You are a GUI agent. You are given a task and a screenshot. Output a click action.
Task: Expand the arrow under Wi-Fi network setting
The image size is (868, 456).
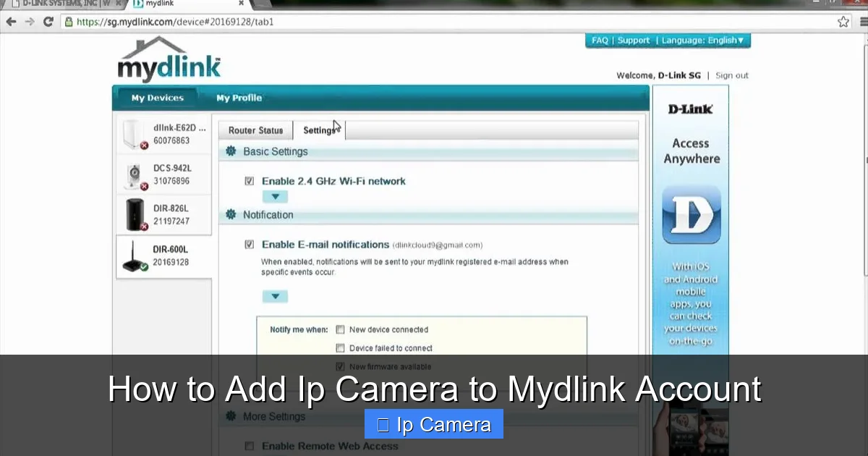pos(275,196)
